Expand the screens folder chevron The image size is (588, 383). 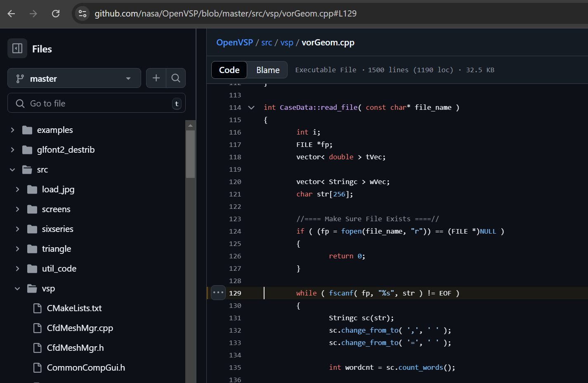(x=17, y=209)
